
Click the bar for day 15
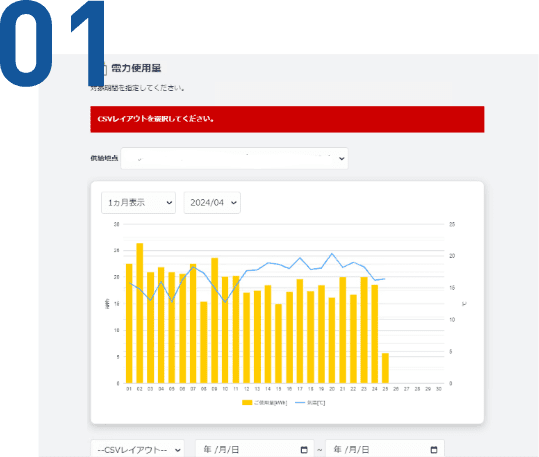pyautogui.click(x=278, y=344)
